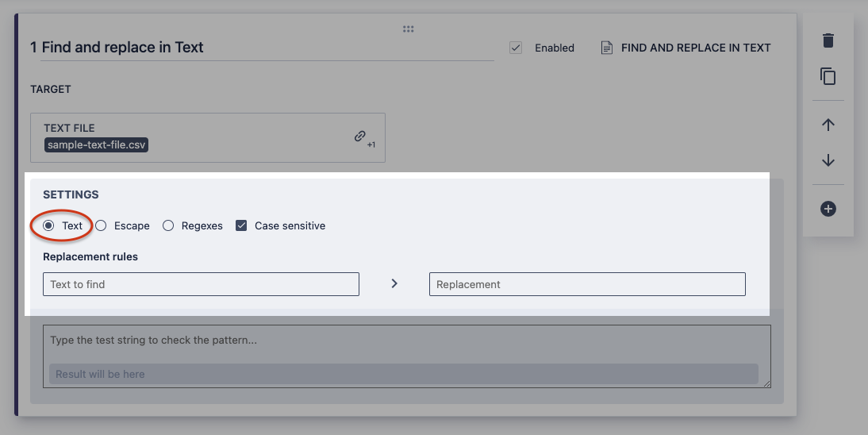Toggle the Enabled checkbox

(x=516, y=48)
